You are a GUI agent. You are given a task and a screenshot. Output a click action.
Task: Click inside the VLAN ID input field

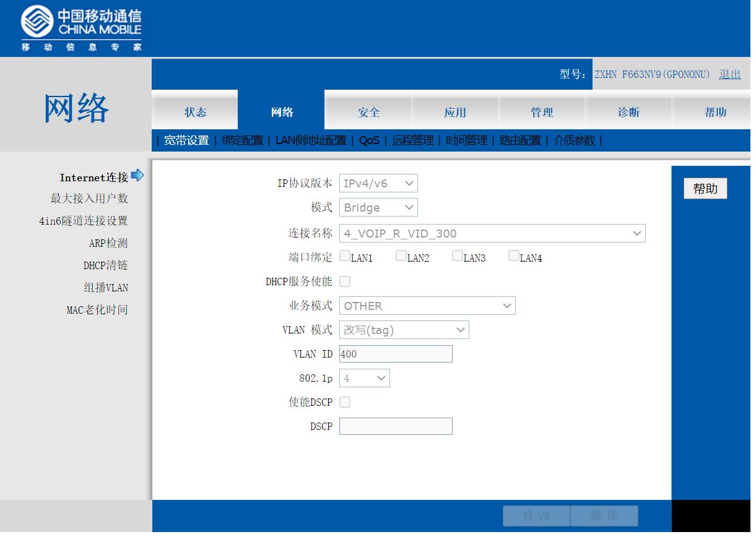point(395,353)
